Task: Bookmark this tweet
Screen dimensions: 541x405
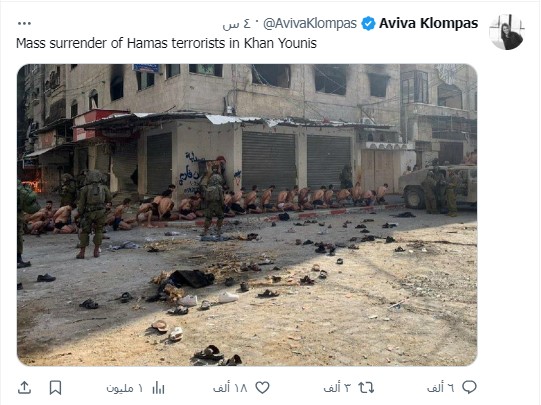Action: point(55,388)
